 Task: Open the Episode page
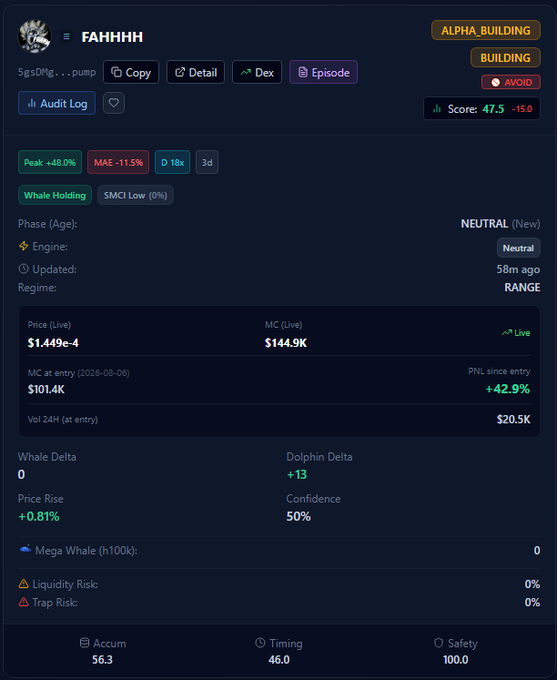click(x=324, y=72)
